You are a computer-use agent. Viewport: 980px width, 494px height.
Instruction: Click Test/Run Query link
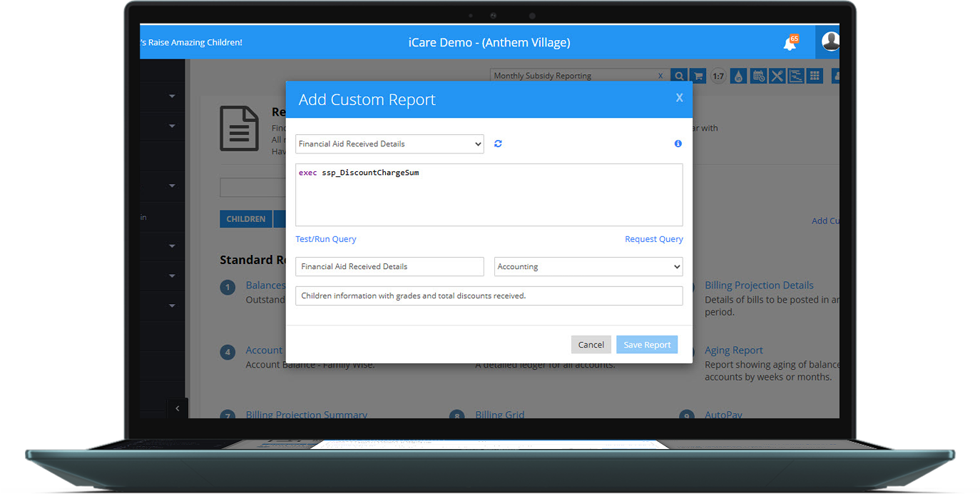(326, 239)
